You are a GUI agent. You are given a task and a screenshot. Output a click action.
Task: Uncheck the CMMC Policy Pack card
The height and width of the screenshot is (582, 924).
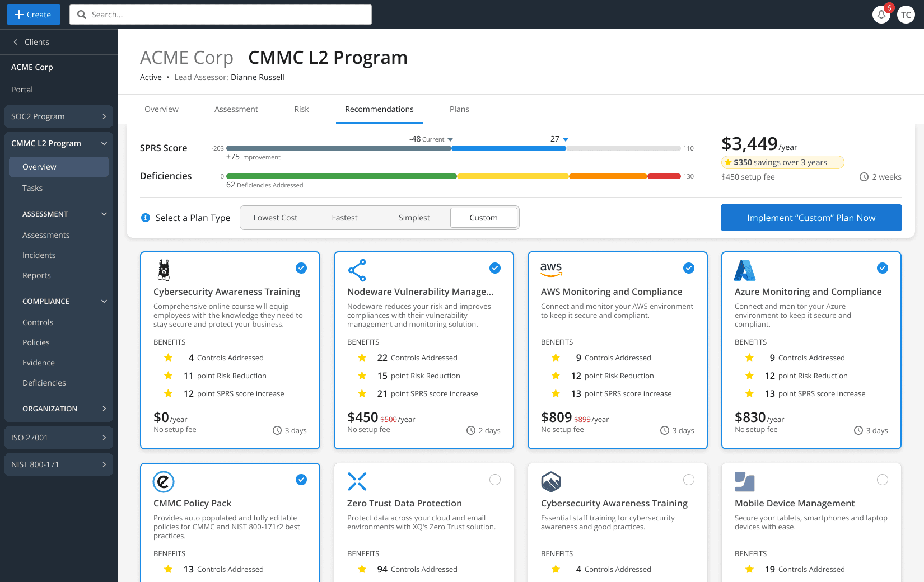(x=301, y=480)
